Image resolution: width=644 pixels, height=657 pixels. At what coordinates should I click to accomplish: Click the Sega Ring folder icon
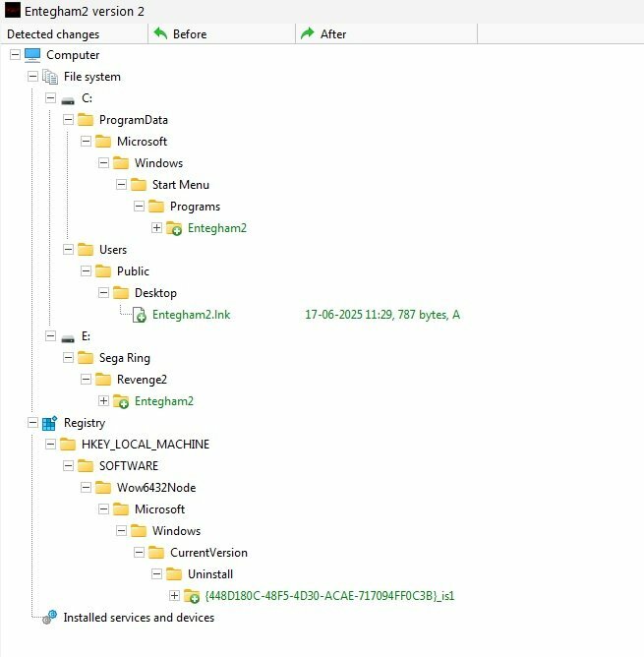(x=86, y=358)
